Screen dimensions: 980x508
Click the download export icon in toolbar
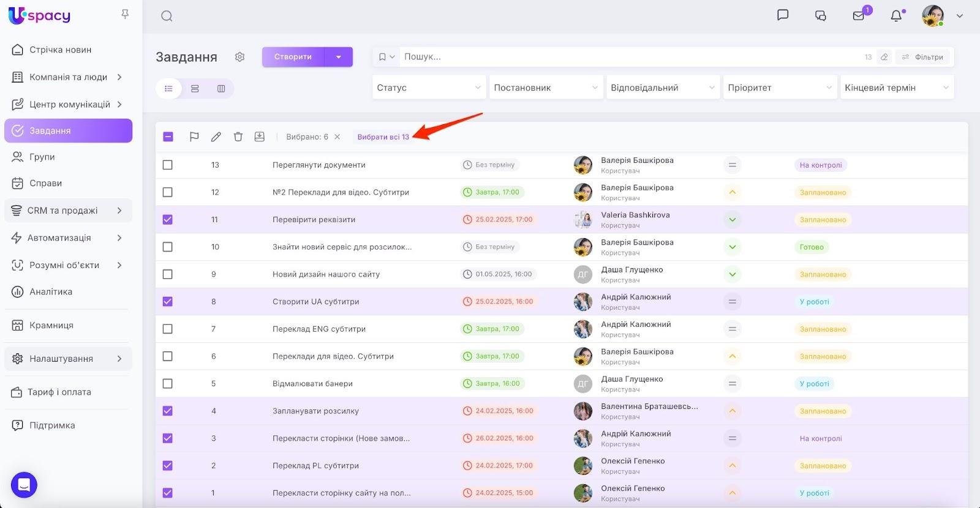(260, 137)
